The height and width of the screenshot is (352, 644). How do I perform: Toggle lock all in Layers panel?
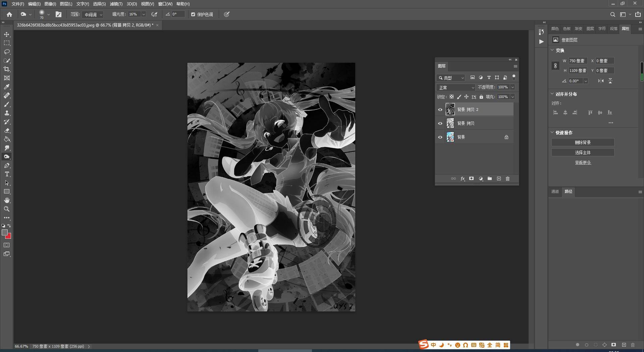click(x=481, y=97)
